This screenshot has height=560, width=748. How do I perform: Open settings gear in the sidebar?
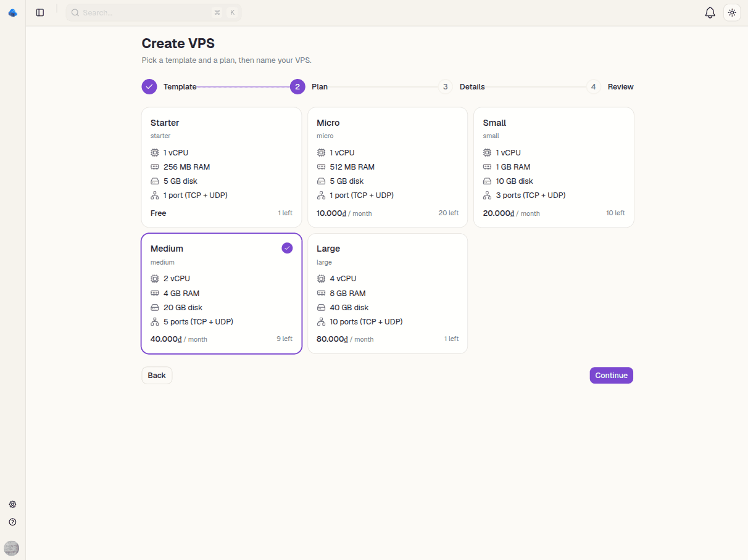click(12, 504)
